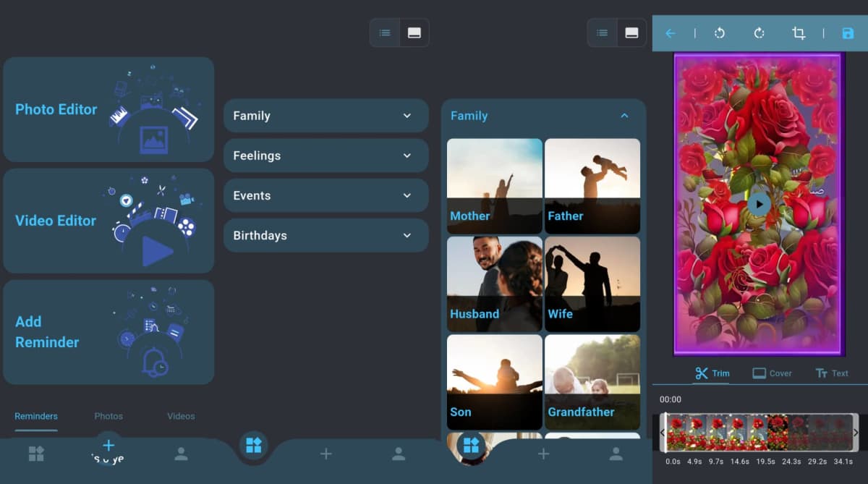This screenshot has height=484, width=868.
Task: Expand the Feelings category
Action: 325,156
